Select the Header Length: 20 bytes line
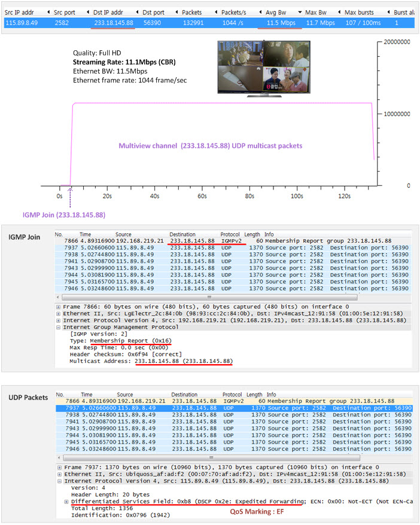 click(x=110, y=495)
